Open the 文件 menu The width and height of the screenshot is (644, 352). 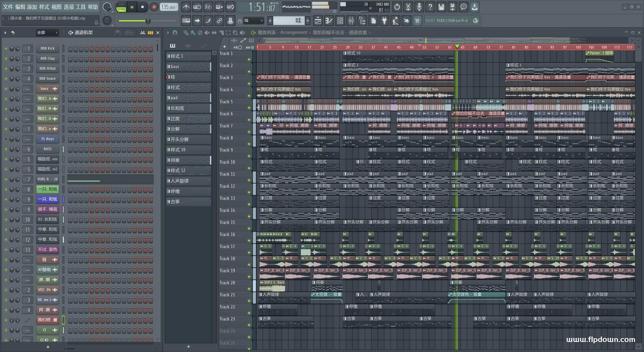coord(8,7)
